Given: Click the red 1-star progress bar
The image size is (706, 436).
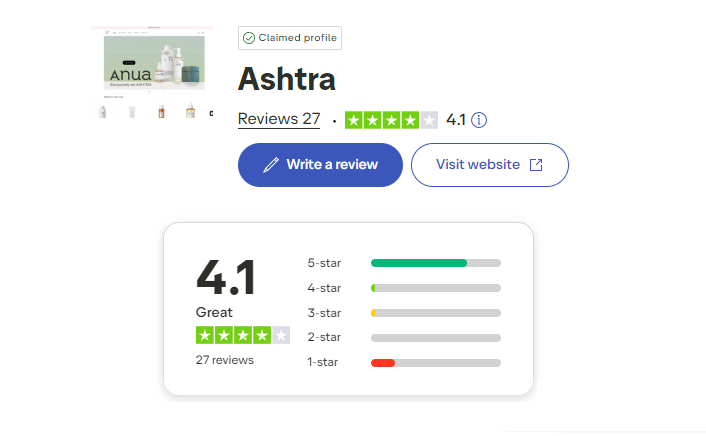Looking at the screenshot, I should click(383, 362).
